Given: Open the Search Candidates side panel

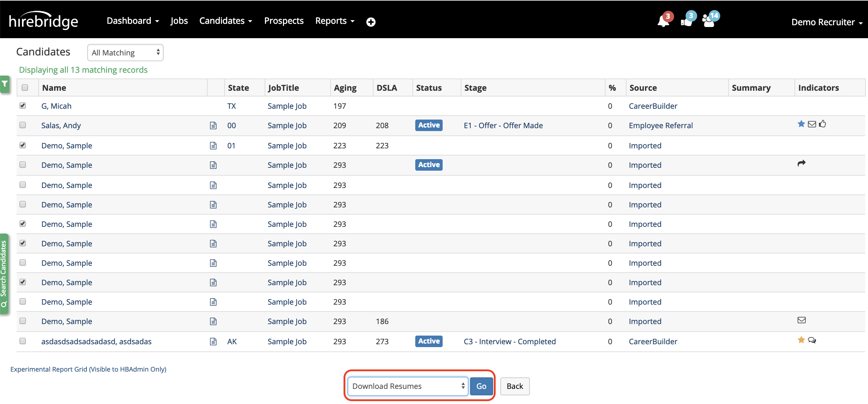Looking at the screenshot, I should click(4, 274).
